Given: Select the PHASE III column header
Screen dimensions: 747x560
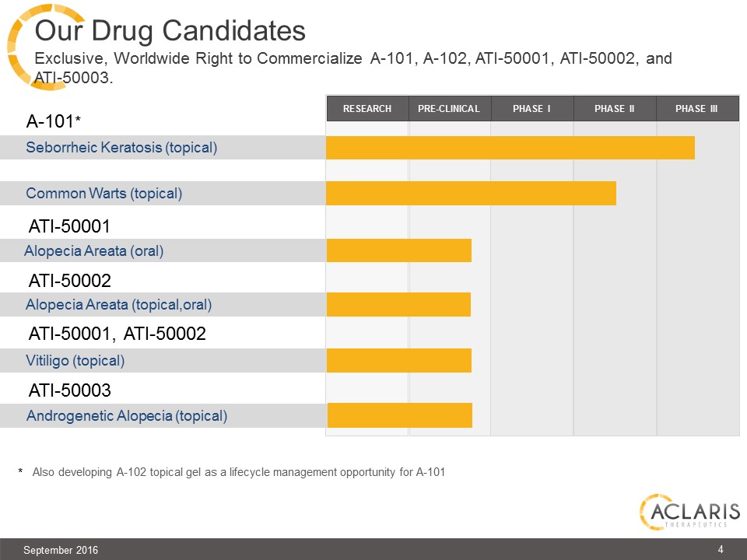Looking at the screenshot, I should [696, 109].
